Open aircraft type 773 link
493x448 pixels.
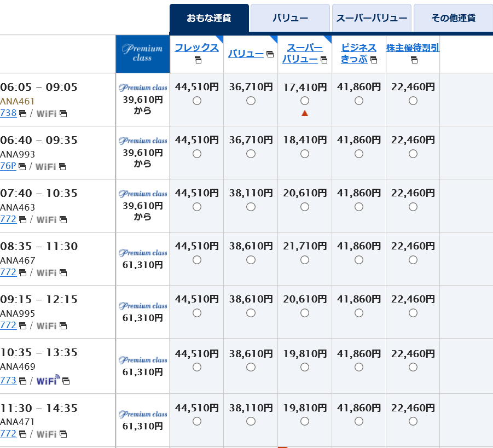click(8, 380)
